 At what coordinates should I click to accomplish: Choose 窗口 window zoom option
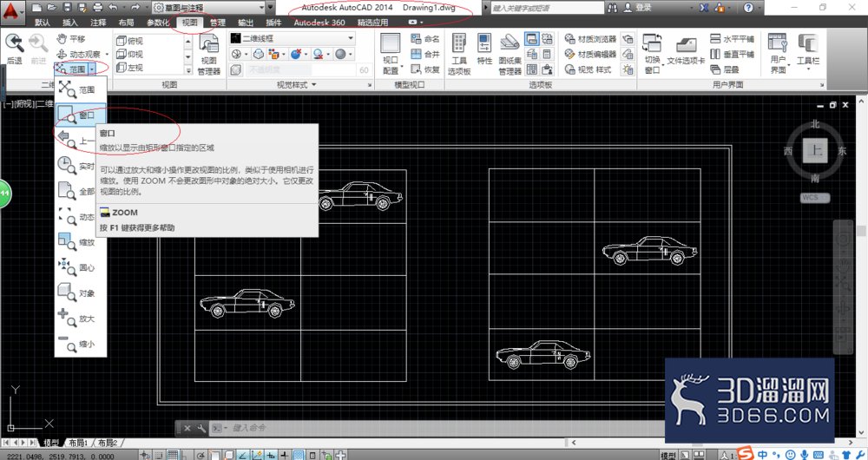tap(80, 115)
